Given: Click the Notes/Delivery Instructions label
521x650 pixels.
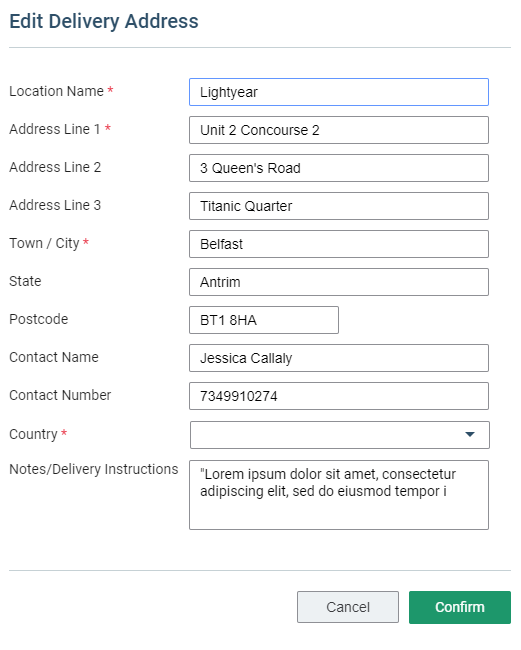Looking at the screenshot, I should 94,469.
